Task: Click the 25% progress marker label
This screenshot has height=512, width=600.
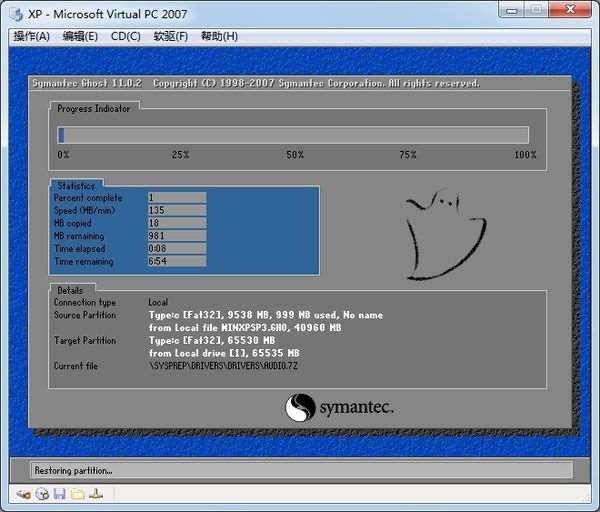Action: point(180,155)
